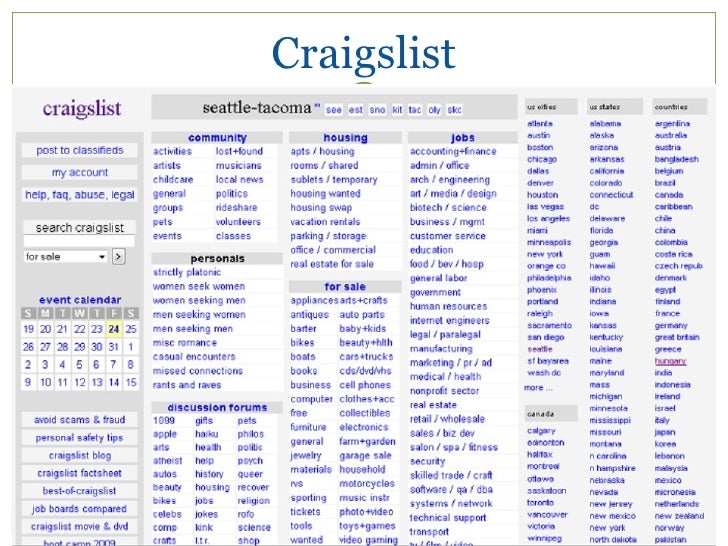Image resolution: width=728 pixels, height=546 pixels.
Task: Switch to the 'skc' subarea tab
Action: (454, 110)
